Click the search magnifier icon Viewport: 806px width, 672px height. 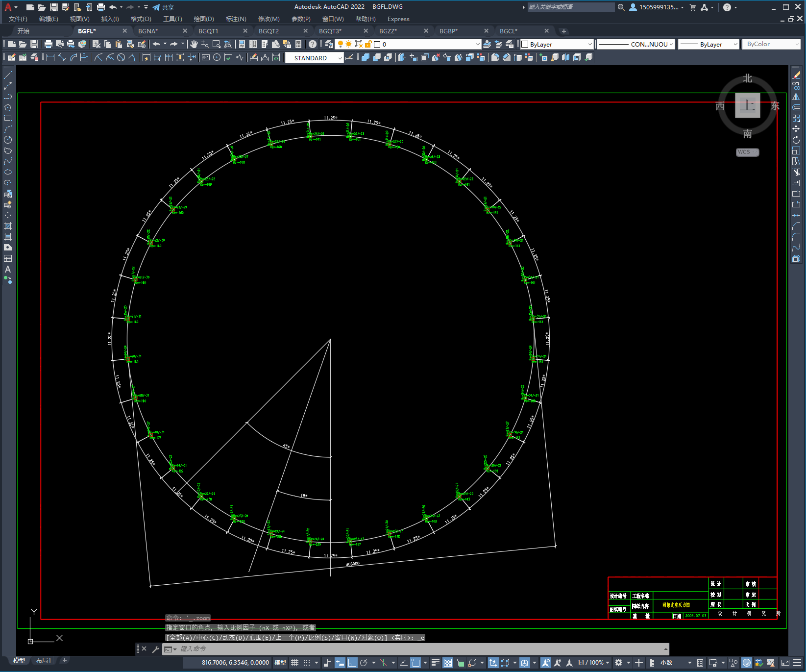[x=621, y=7]
